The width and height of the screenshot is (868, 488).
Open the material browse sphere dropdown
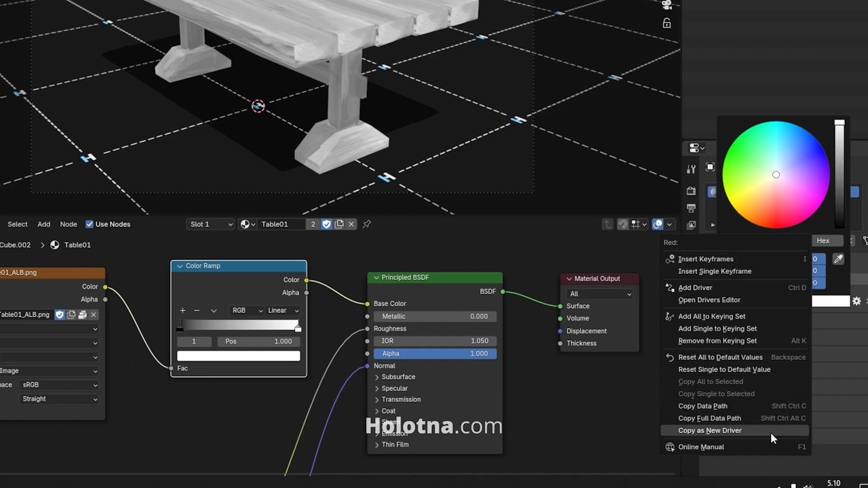click(x=248, y=224)
